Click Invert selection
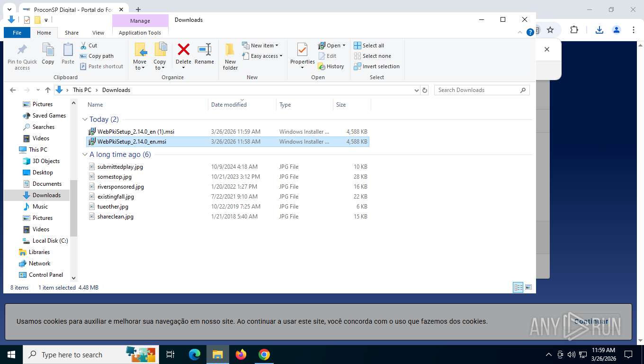644x364 pixels. pos(376,66)
